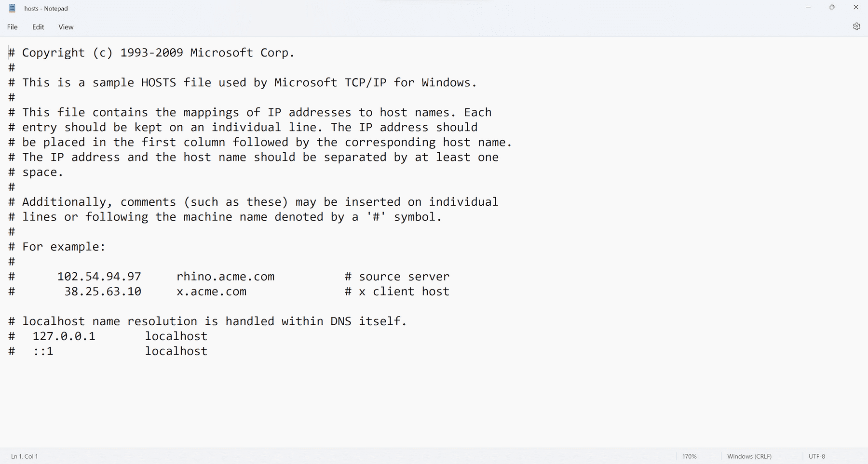Open the View menu
This screenshot has height=464, width=868.
point(66,27)
